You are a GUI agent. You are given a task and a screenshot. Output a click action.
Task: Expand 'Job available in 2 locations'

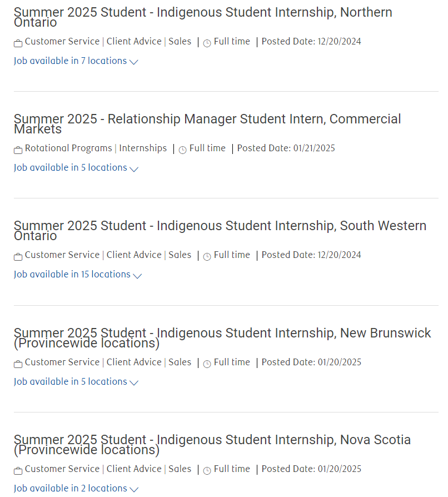[x=76, y=489]
